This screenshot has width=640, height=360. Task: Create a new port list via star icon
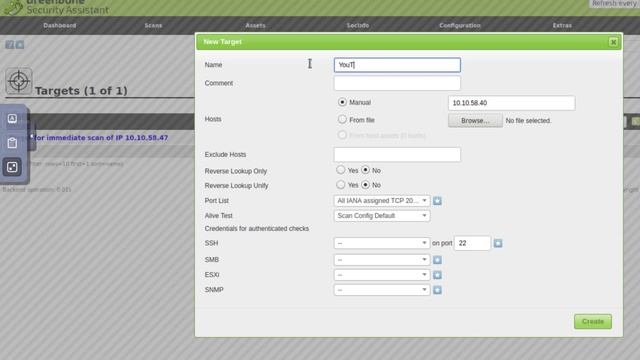(x=437, y=201)
